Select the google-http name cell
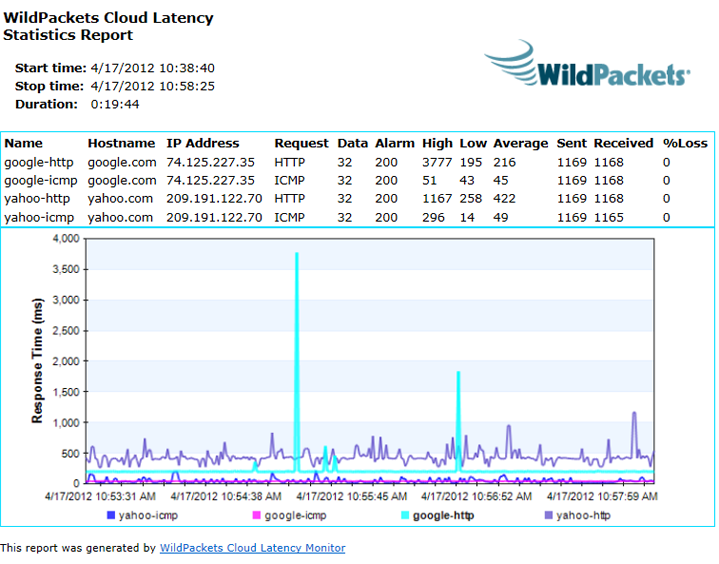The height and width of the screenshot is (564, 719). pos(39,162)
